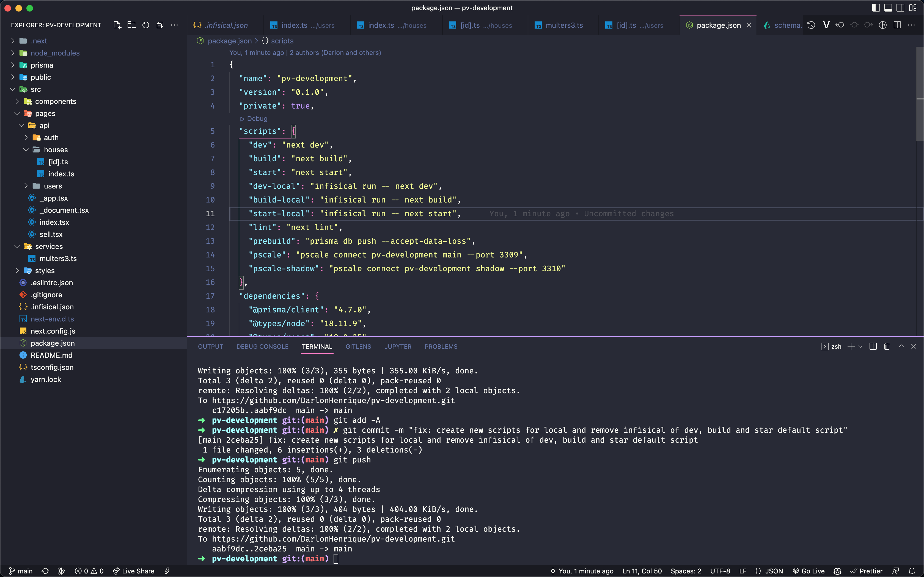This screenshot has height=577, width=924.
Task: Switch to the PROBLEMS panel tab
Action: 441,346
